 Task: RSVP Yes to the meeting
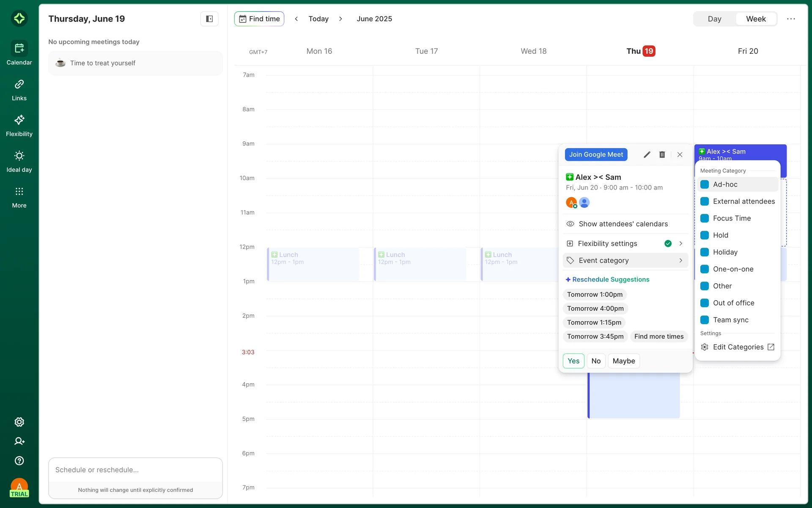pyautogui.click(x=573, y=361)
